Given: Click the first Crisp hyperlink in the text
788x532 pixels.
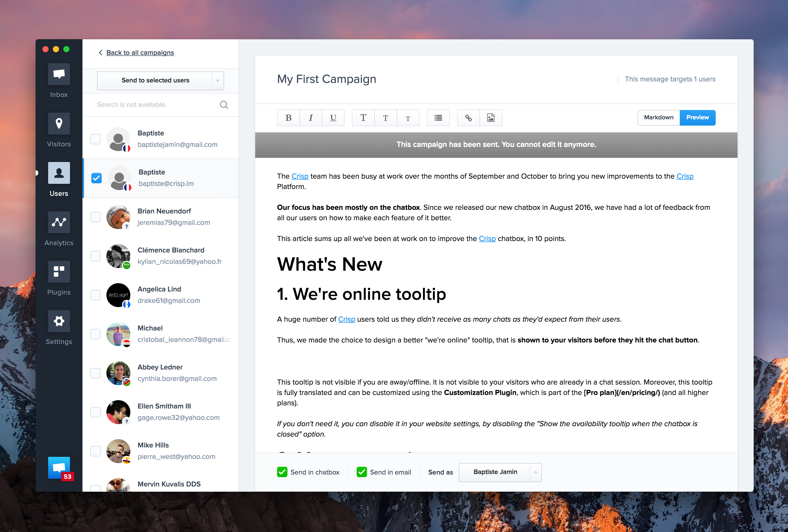Looking at the screenshot, I should (x=300, y=176).
